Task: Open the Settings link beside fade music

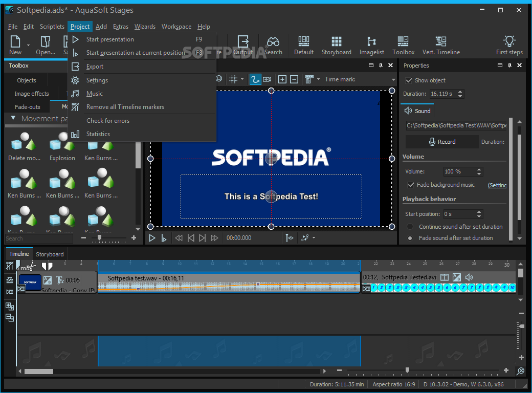Action: coord(497,185)
